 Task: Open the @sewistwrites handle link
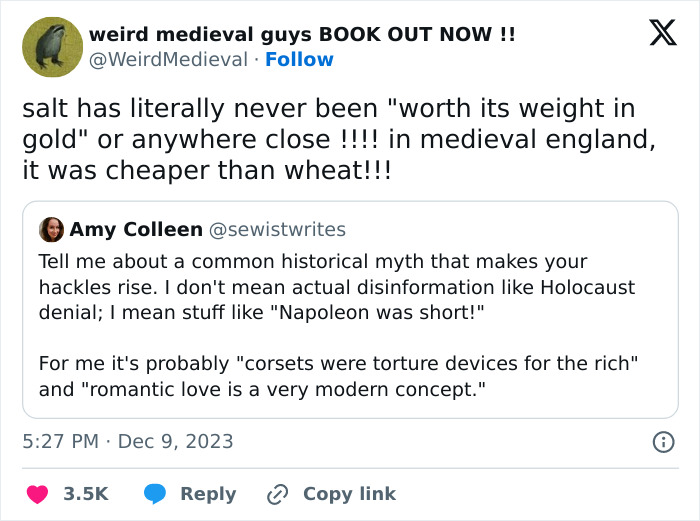pyautogui.click(x=277, y=230)
